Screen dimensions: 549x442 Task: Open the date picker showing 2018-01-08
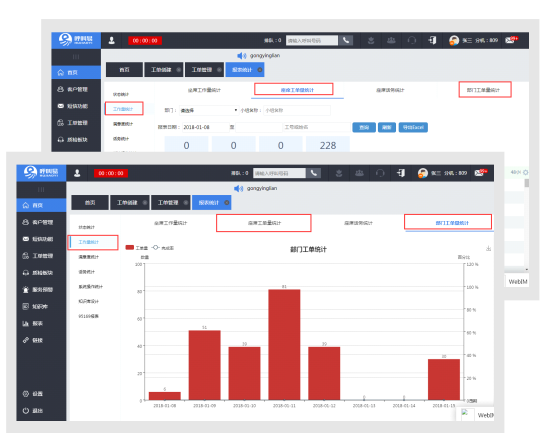[x=205, y=127]
